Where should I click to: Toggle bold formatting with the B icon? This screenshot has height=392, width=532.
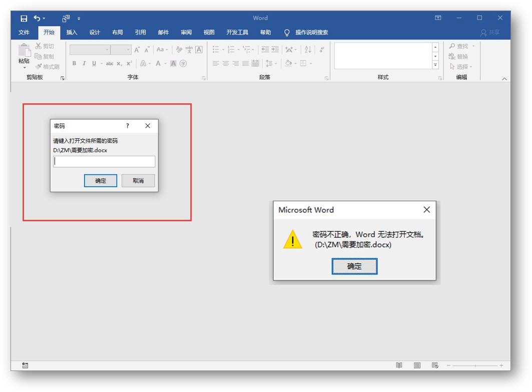74,64
